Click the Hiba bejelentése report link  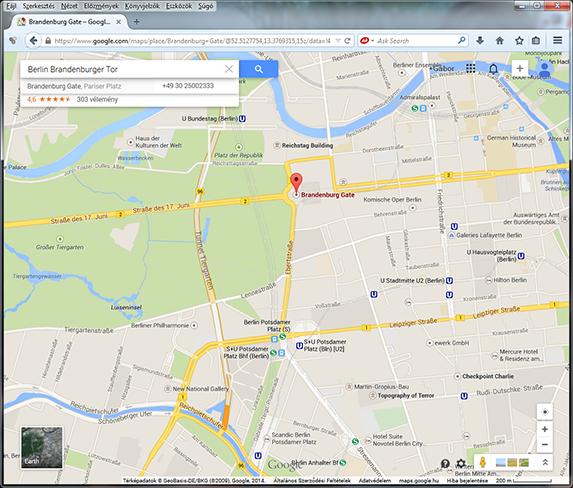click(467, 481)
